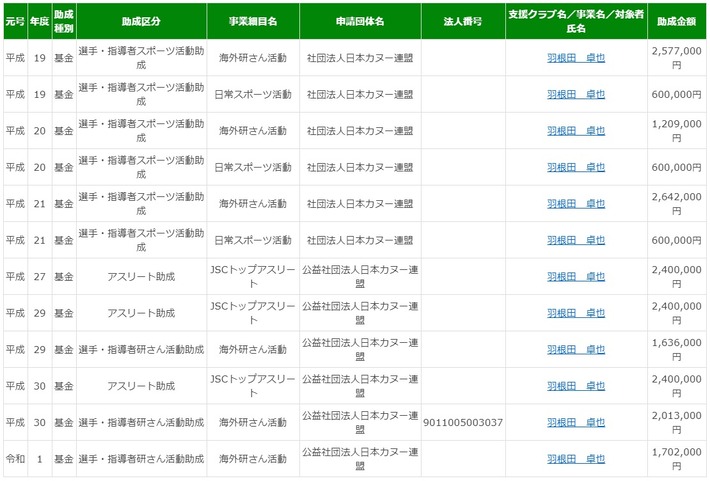Open 羽根田 卓也 link in 平成21 日常スポーツ活動 row

tap(576, 240)
